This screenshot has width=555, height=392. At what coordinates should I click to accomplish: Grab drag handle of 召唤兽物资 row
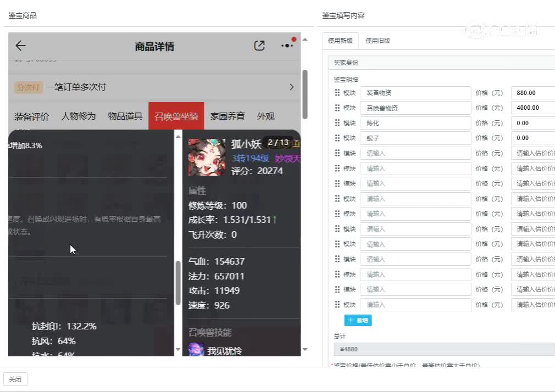[337, 108]
